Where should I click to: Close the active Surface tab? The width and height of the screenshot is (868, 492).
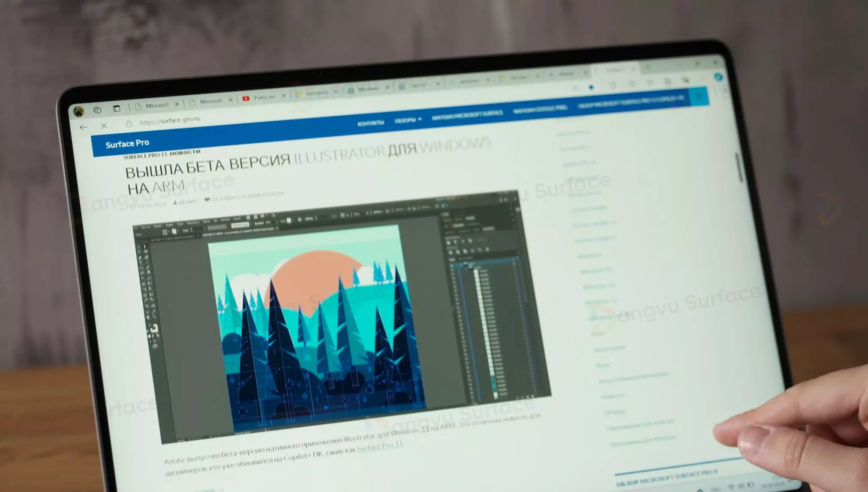click(x=633, y=69)
